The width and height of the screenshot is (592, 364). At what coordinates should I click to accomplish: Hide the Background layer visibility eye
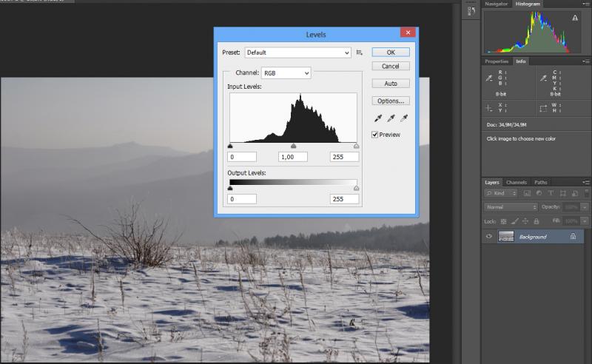click(x=489, y=236)
